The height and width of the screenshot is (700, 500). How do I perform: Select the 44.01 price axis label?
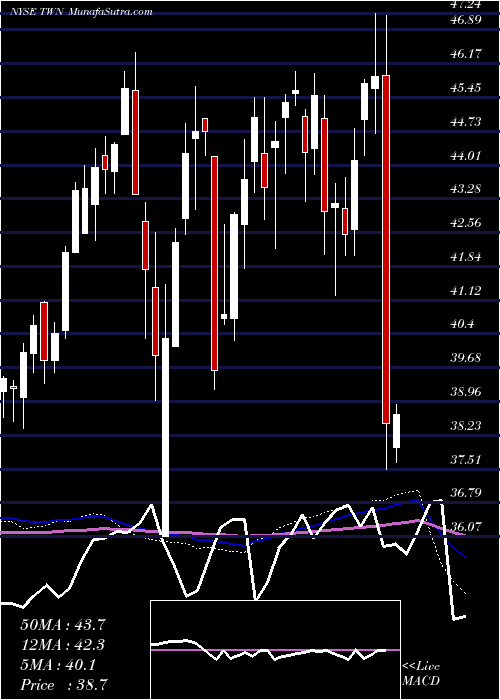coord(465,155)
